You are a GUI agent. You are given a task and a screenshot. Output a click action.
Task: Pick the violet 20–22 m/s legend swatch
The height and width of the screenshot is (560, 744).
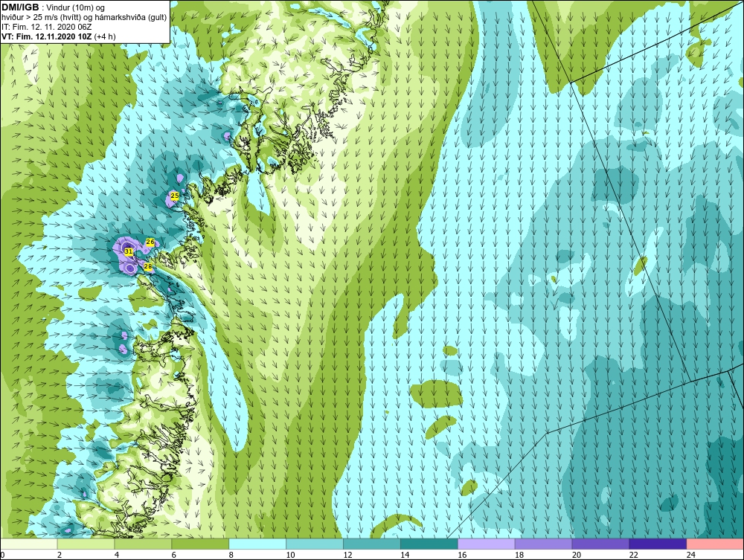click(x=600, y=544)
